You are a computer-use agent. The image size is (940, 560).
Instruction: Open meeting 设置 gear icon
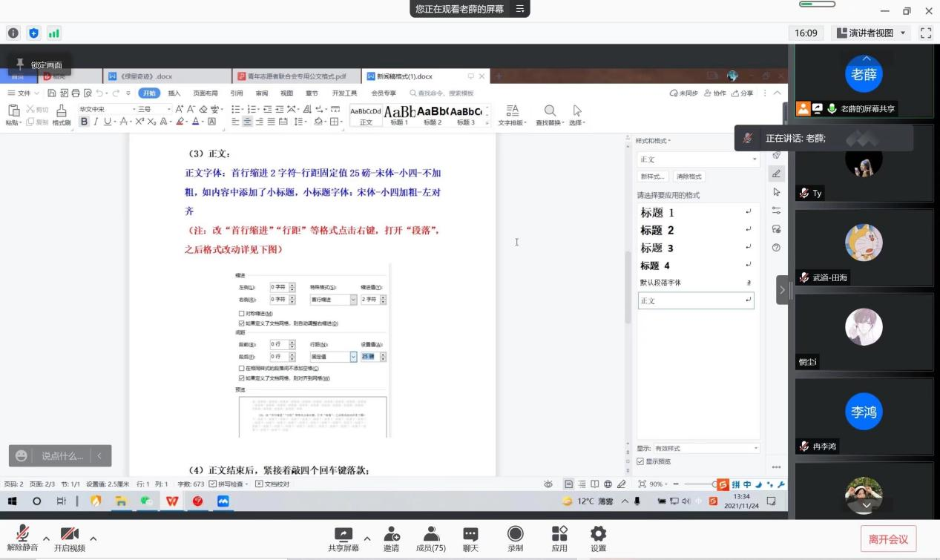(598, 534)
